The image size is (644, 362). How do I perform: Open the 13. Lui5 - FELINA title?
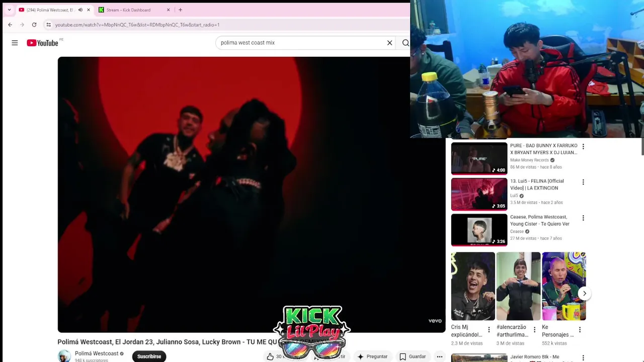(x=537, y=185)
